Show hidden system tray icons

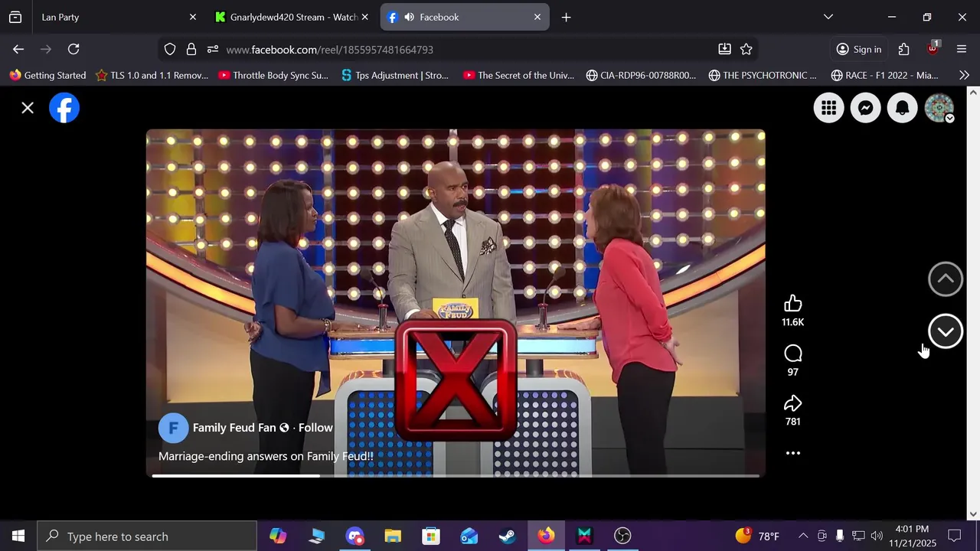pos(803,536)
